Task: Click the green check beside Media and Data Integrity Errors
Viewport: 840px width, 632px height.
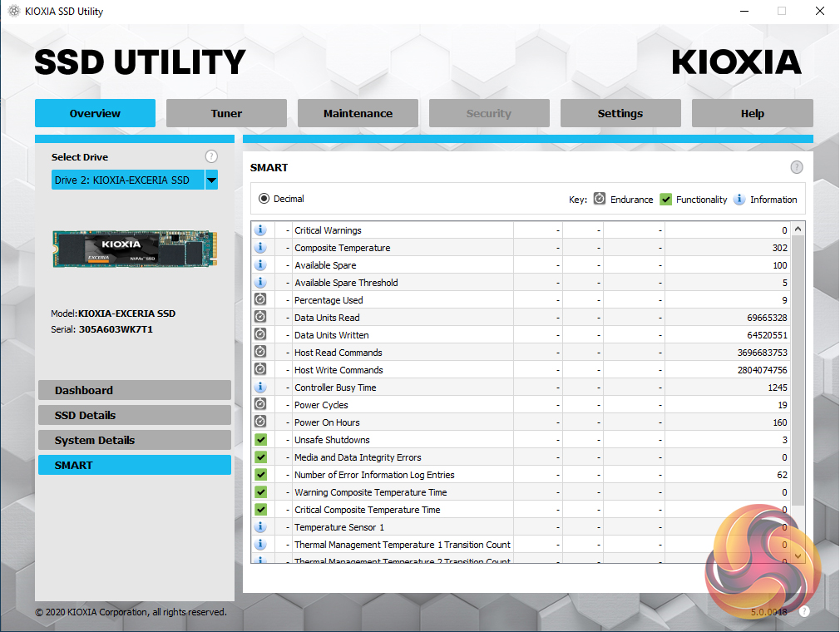Action: [261, 457]
